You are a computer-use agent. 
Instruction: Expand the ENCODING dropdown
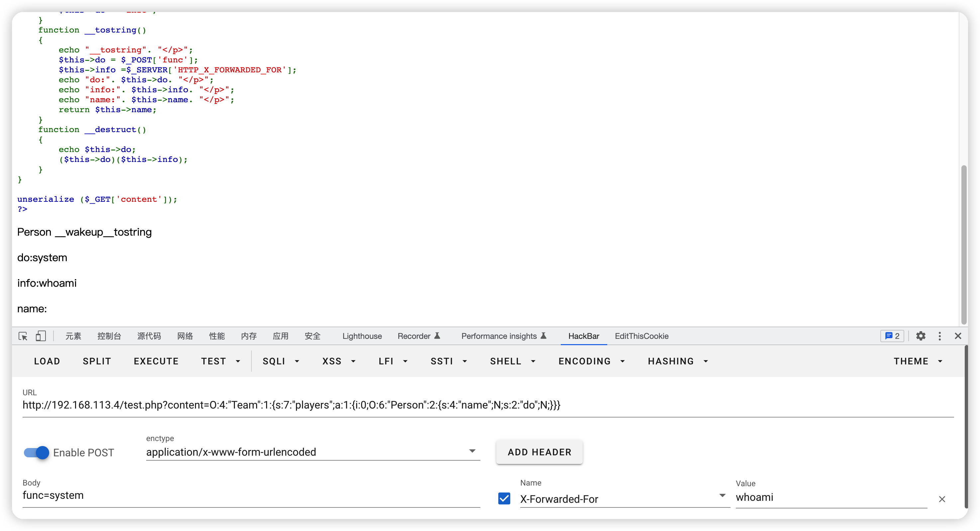pos(591,361)
